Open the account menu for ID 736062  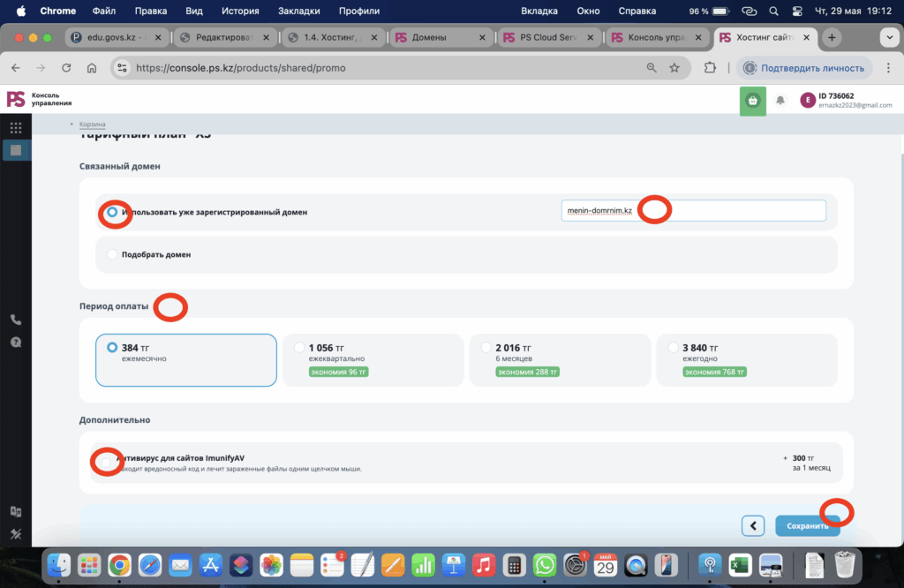tap(846, 101)
